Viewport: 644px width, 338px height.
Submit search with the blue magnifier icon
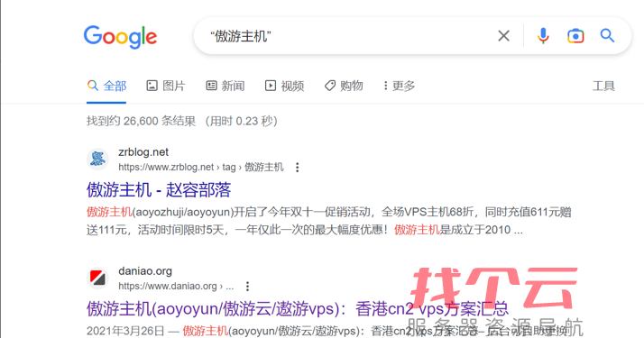(607, 36)
